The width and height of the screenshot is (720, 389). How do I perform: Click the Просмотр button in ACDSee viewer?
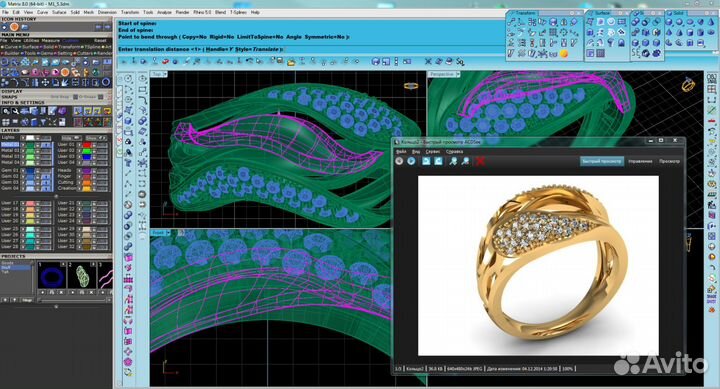coord(669,161)
